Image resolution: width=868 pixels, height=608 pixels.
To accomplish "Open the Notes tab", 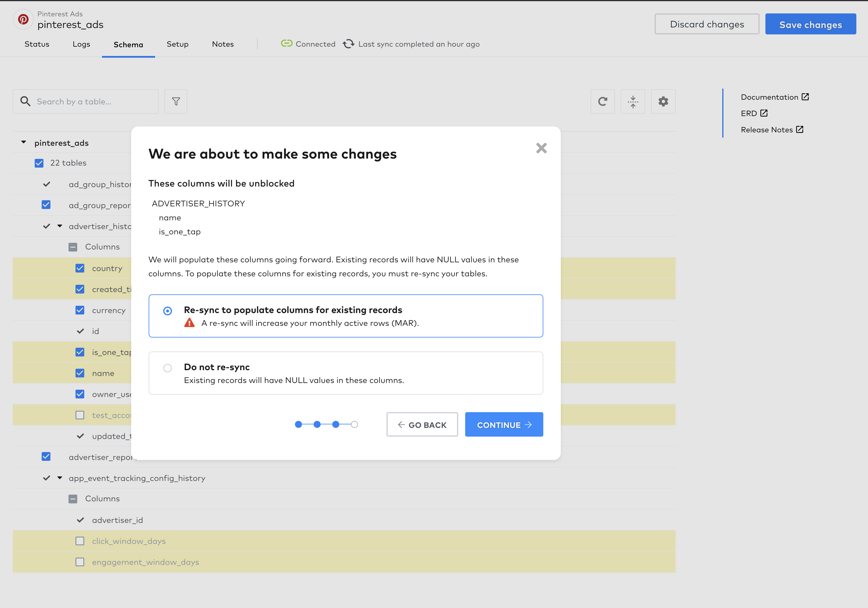I will click(x=223, y=44).
